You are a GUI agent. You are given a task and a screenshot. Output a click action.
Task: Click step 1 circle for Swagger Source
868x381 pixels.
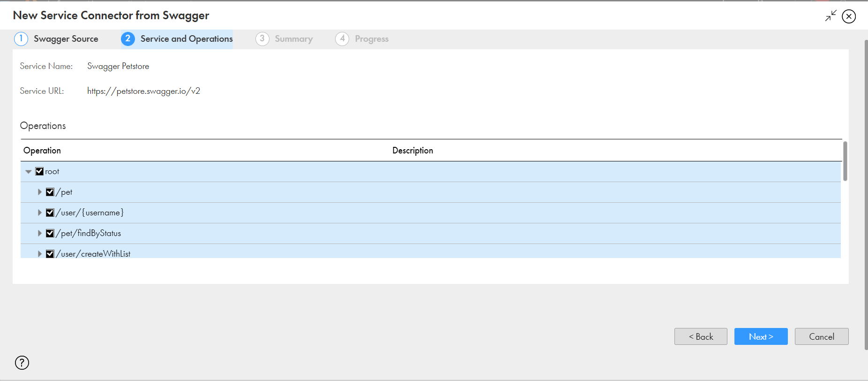(x=21, y=39)
